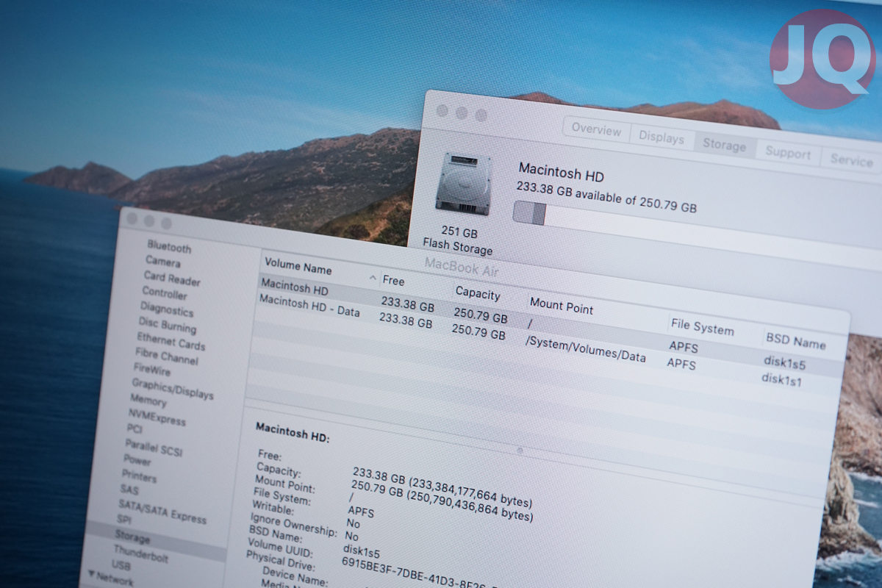Select Disc Burning in the sidebar
The width and height of the screenshot is (882, 588).
point(168,325)
